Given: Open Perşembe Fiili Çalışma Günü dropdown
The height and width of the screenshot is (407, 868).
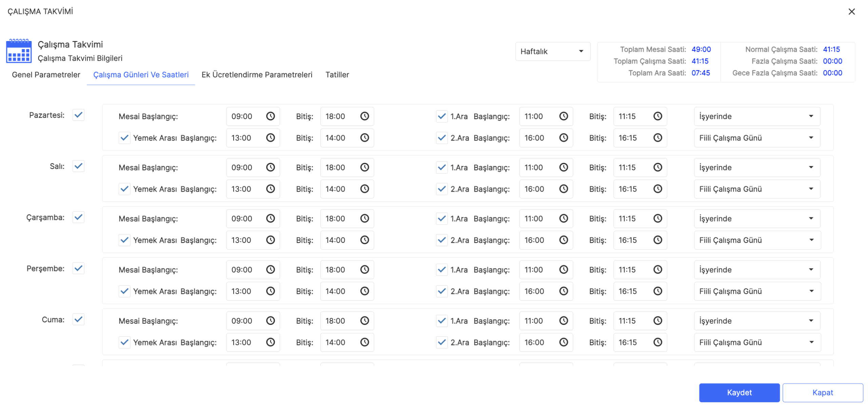Looking at the screenshot, I should coord(757,291).
